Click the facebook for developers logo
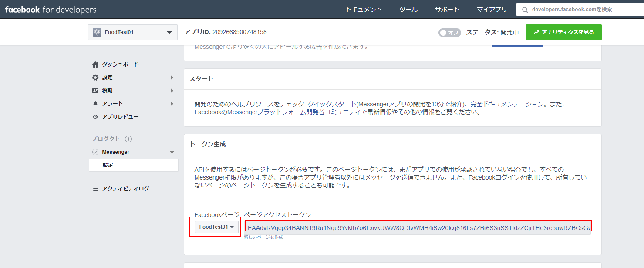The image size is (644, 268). [x=51, y=10]
